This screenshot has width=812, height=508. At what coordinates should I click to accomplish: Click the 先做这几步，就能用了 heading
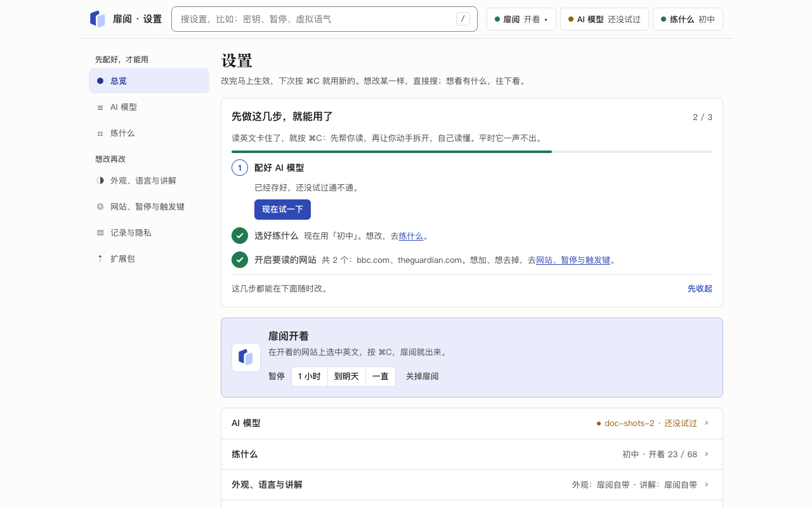click(282, 117)
